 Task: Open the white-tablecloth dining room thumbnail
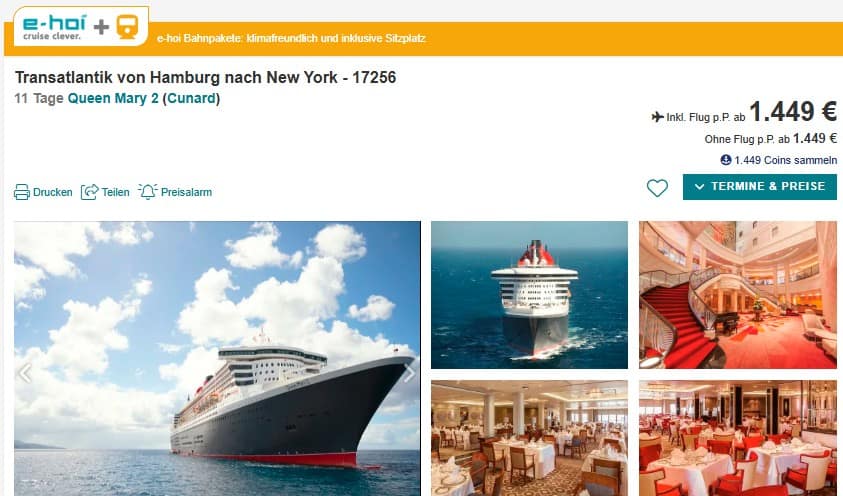coord(529,438)
